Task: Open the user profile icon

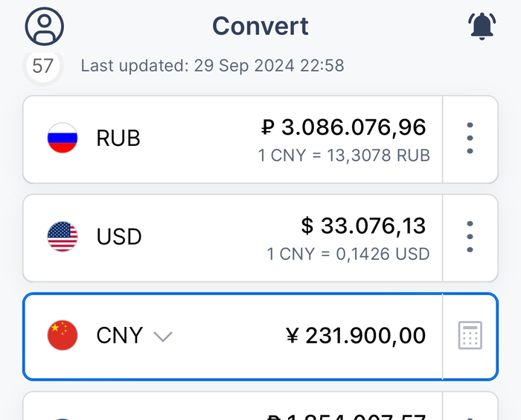Action: click(45, 26)
